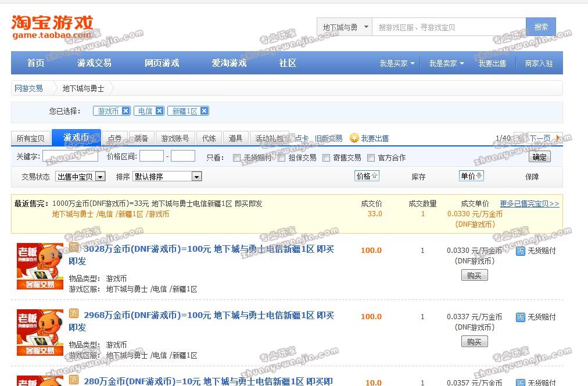Focus the game search input field
588x386 pixels.
pyautogui.click(x=449, y=27)
